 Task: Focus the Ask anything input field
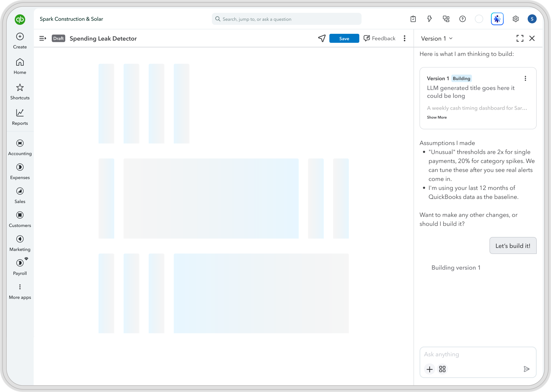[x=478, y=354]
